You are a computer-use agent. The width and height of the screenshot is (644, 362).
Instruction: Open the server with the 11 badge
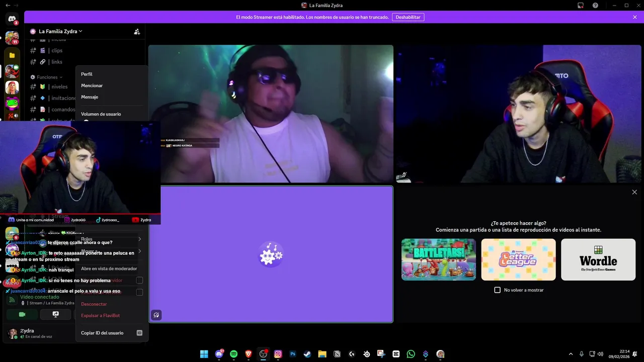coord(12,38)
